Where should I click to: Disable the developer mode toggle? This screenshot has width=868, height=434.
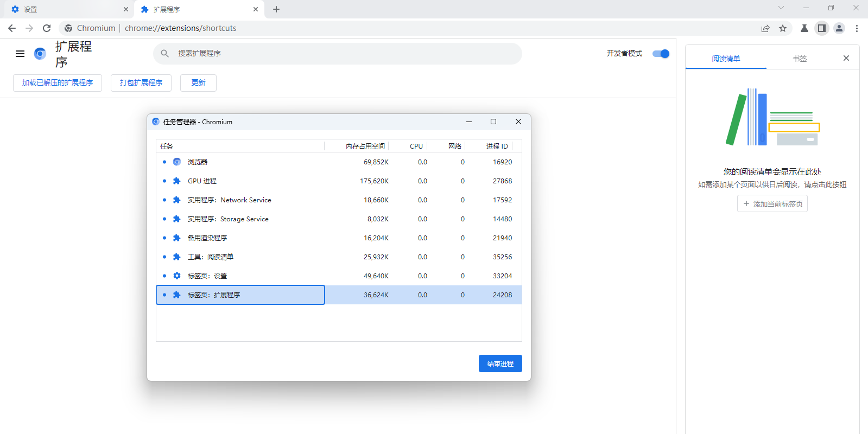[661, 54]
